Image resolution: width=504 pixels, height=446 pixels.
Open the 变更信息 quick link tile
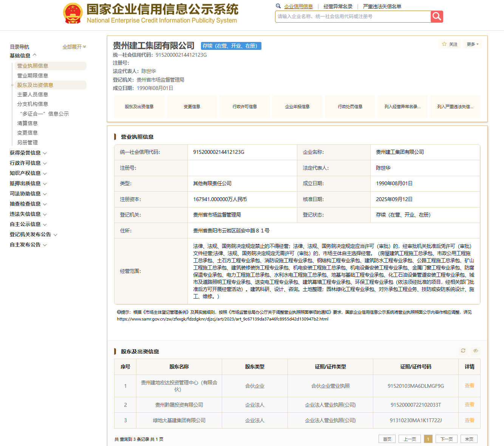(x=192, y=107)
